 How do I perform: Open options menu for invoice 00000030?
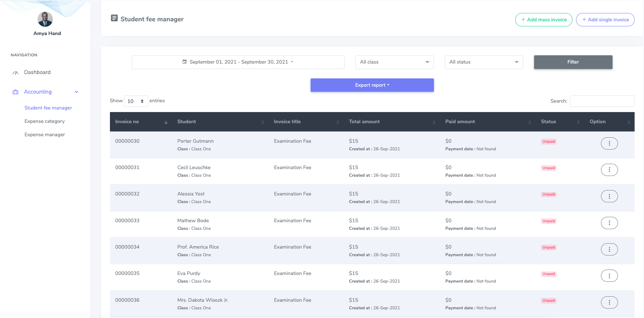click(x=609, y=143)
